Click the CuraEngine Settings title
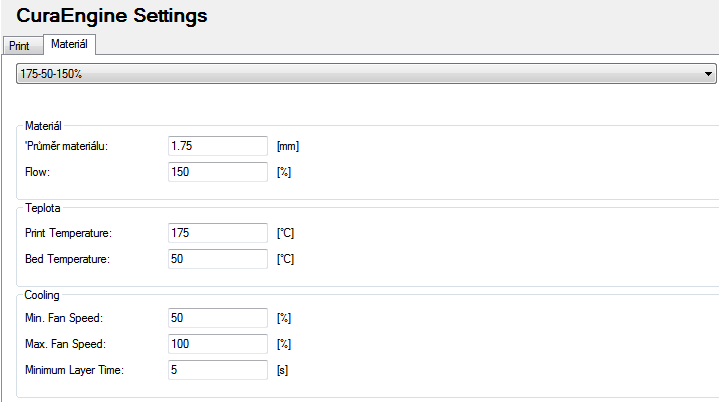The width and height of the screenshot is (719, 402). 112,16
